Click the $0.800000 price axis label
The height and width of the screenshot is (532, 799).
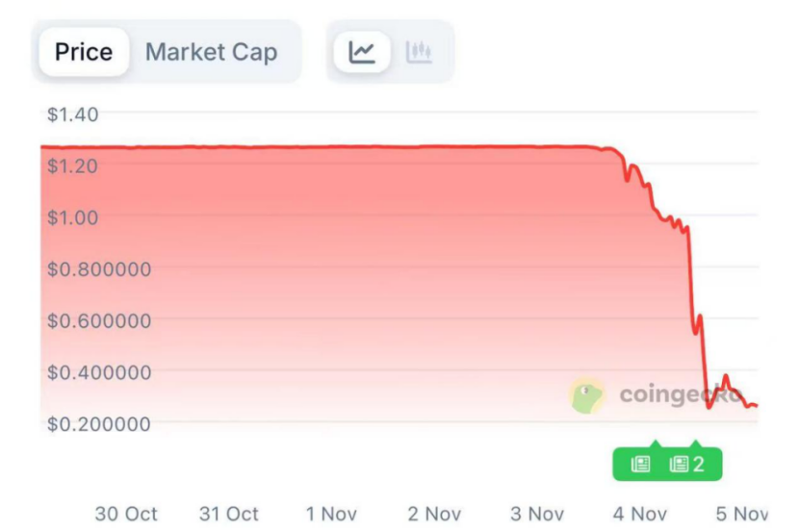[99, 269]
